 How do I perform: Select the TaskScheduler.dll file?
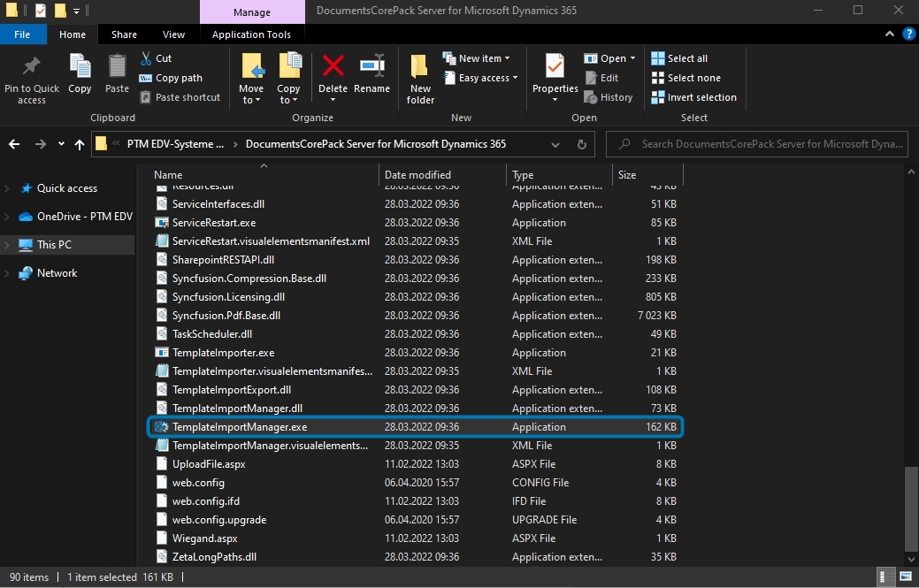(415, 334)
